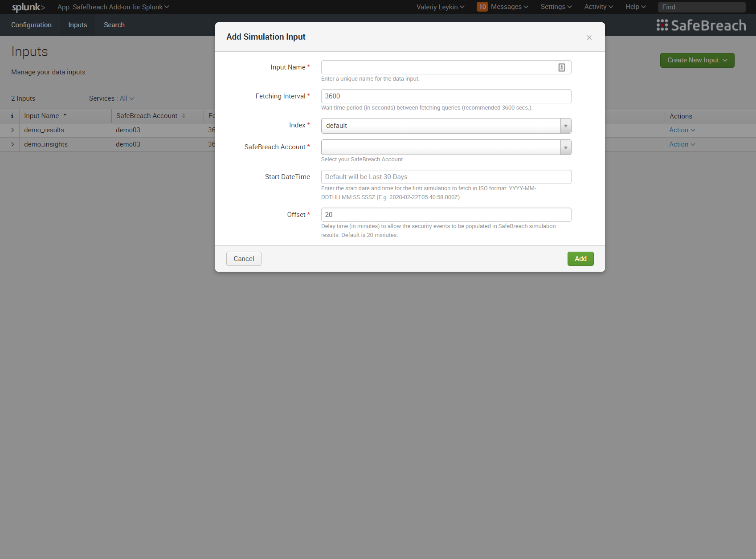Open Action menu for demo_results
Image resolution: width=756 pixels, height=559 pixels.
[682, 130]
